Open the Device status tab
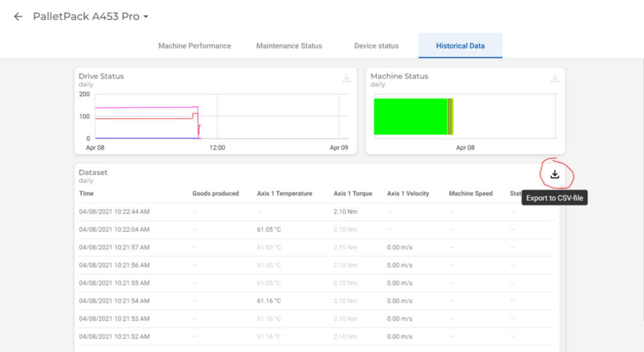 tap(376, 46)
